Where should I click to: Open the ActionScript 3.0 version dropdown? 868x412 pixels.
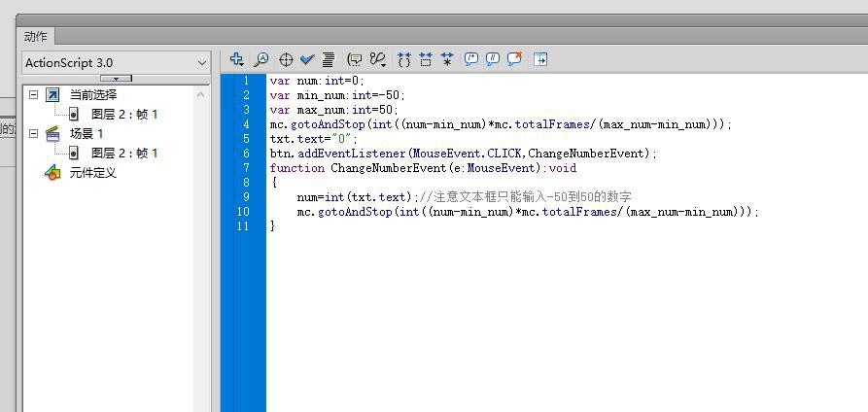tap(117, 63)
